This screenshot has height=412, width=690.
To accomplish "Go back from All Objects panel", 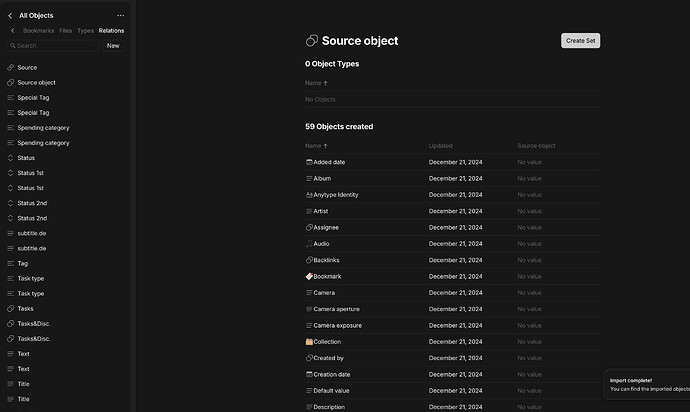I will point(10,15).
